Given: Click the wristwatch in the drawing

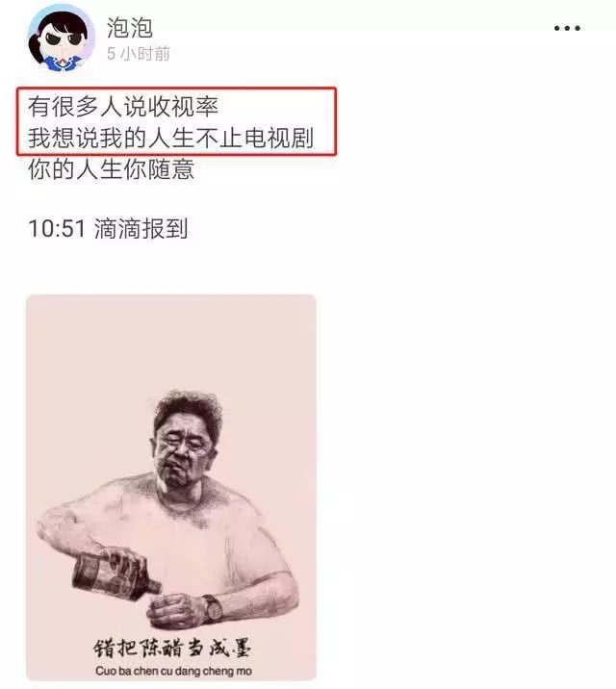Looking at the screenshot, I should pyautogui.click(x=213, y=609).
